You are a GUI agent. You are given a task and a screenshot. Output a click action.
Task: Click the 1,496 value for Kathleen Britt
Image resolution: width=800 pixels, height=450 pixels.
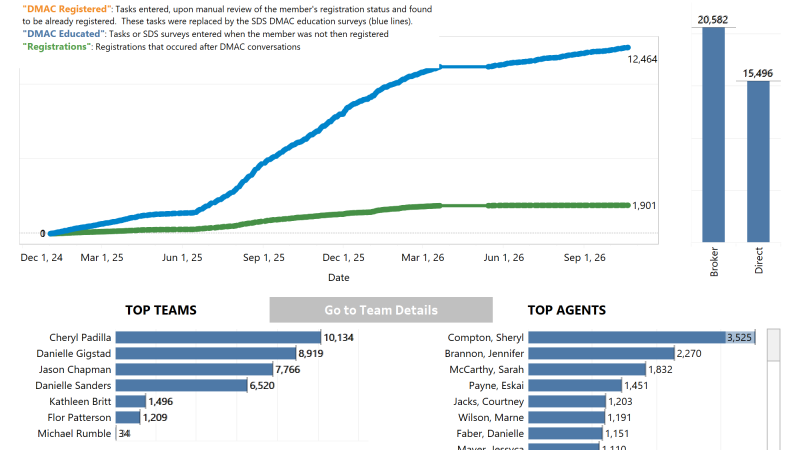click(161, 402)
